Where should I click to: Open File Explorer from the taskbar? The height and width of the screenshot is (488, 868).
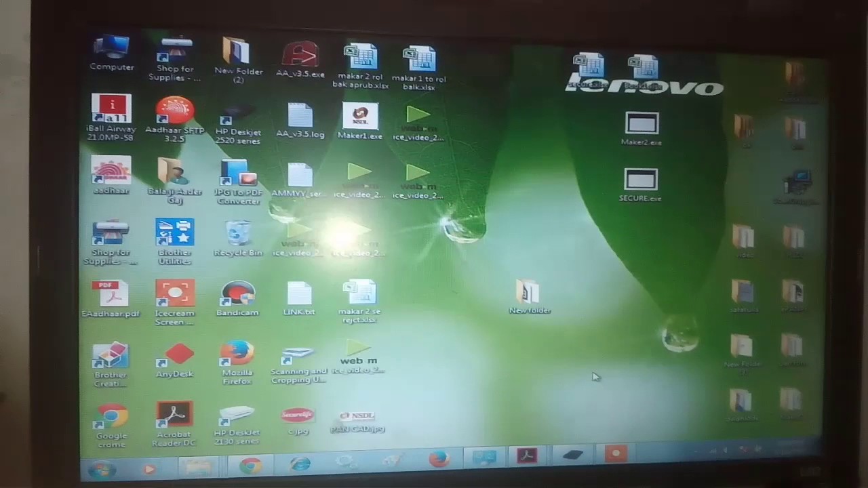pyautogui.click(x=198, y=468)
